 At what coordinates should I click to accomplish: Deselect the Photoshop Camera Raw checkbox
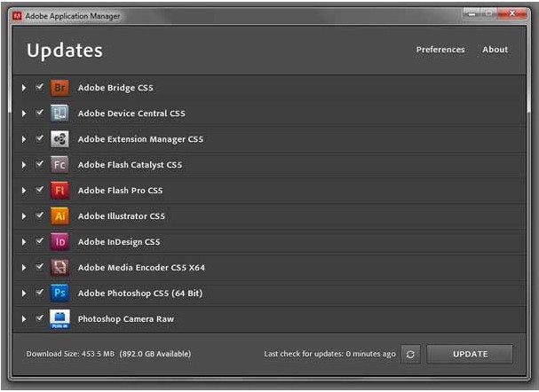point(40,318)
